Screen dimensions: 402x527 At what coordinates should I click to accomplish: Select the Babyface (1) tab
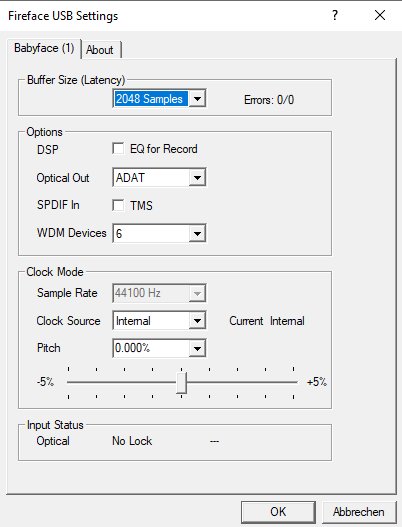click(x=44, y=48)
